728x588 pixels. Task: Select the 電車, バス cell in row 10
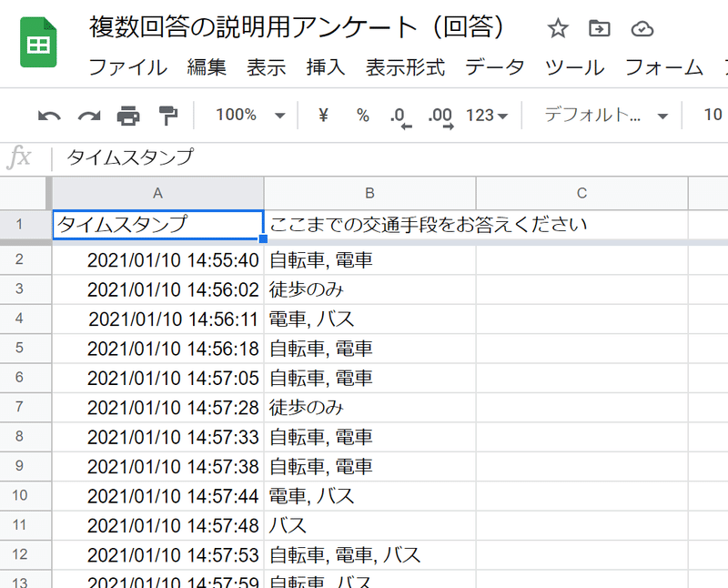369,496
